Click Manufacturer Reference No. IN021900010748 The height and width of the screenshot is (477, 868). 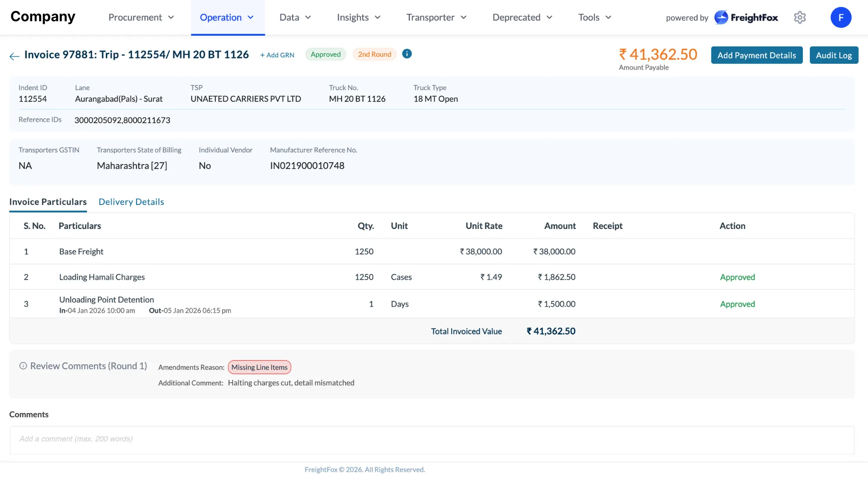point(307,166)
